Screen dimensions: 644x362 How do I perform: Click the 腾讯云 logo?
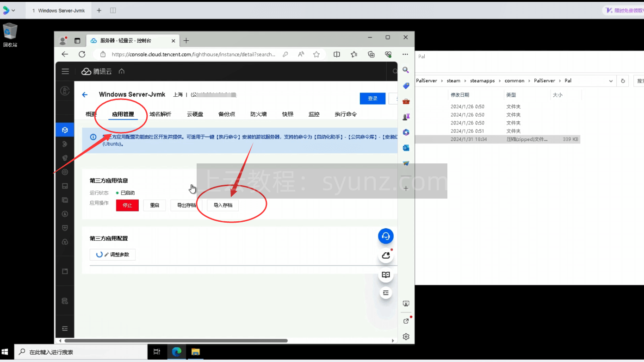[97, 71]
